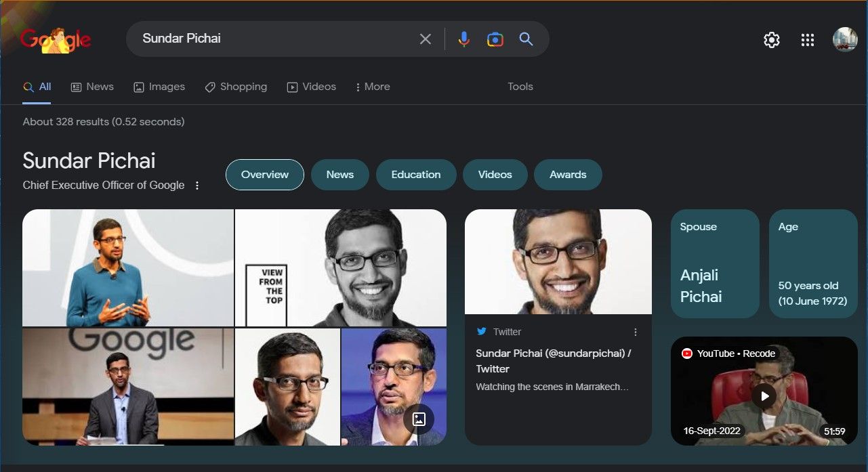Open options menu beside Chief Executive Officer
The image size is (868, 472).
(x=197, y=185)
